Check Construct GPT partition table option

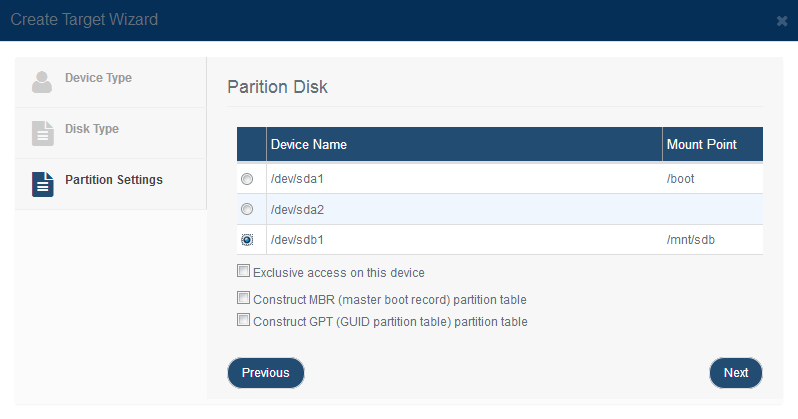point(243,320)
